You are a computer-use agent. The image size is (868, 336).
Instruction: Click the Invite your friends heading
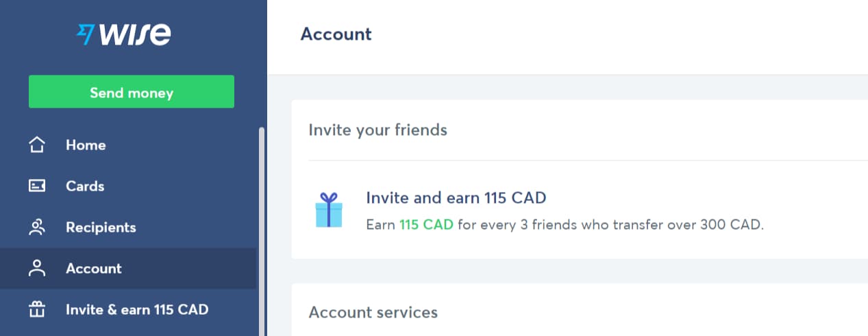pyautogui.click(x=378, y=130)
